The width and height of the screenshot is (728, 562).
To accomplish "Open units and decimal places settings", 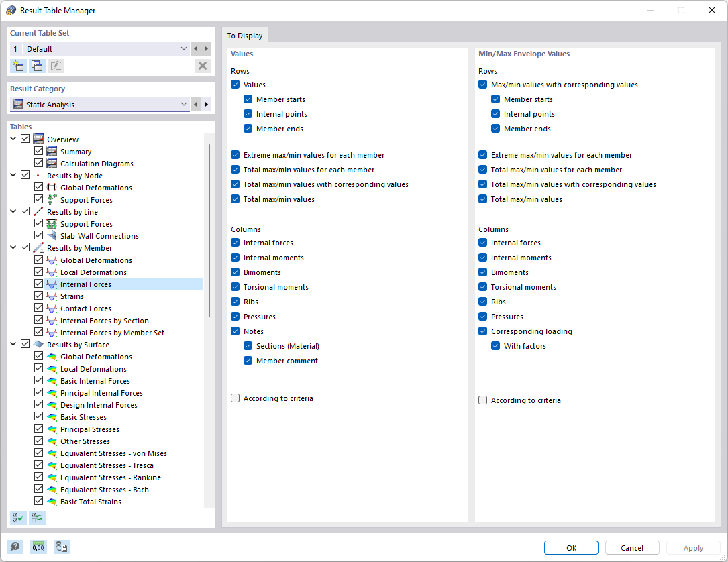I will point(38,547).
